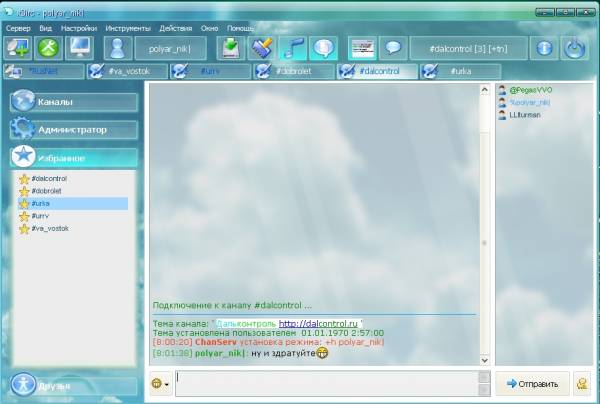Switch to the #dobrolet channel tab
Viewport: 600px width, 404px height.
click(x=292, y=71)
